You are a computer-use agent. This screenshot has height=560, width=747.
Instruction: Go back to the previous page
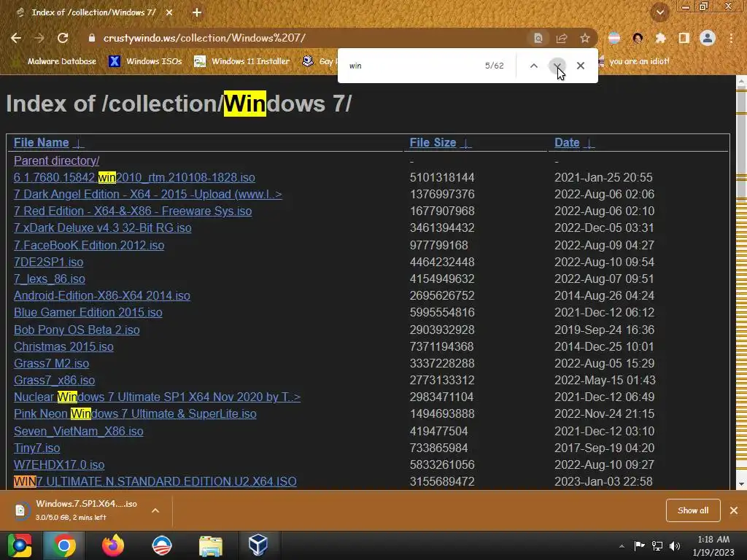(16, 38)
